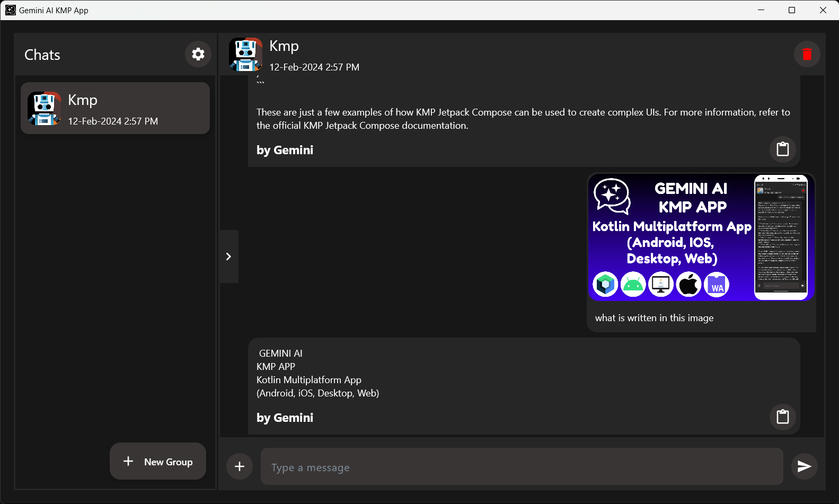
Task: Copy the GEMINI AI KMP APP response
Action: point(783,417)
